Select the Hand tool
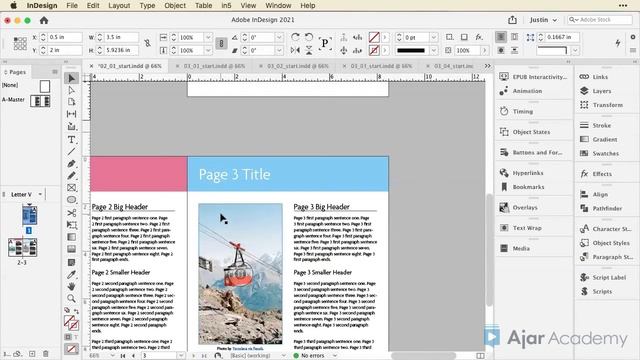The image size is (640, 360). [x=71, y=286]
